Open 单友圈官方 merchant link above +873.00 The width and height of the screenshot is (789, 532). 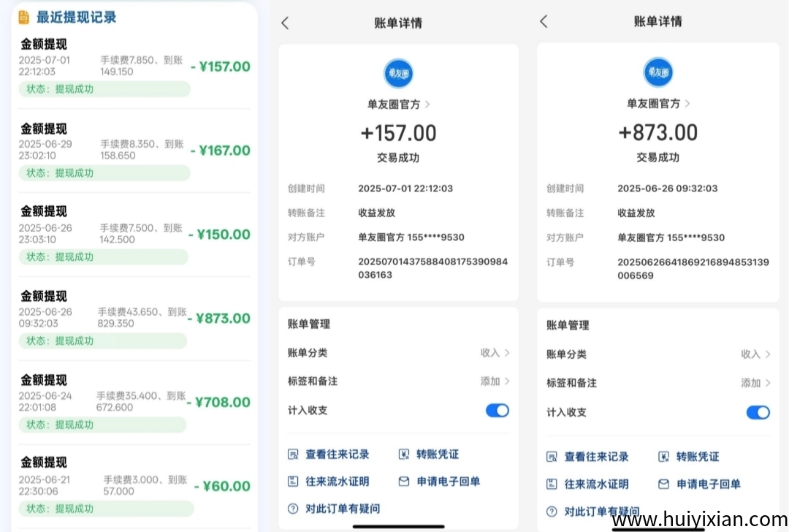pyautogui.click(x=658, y=104)
